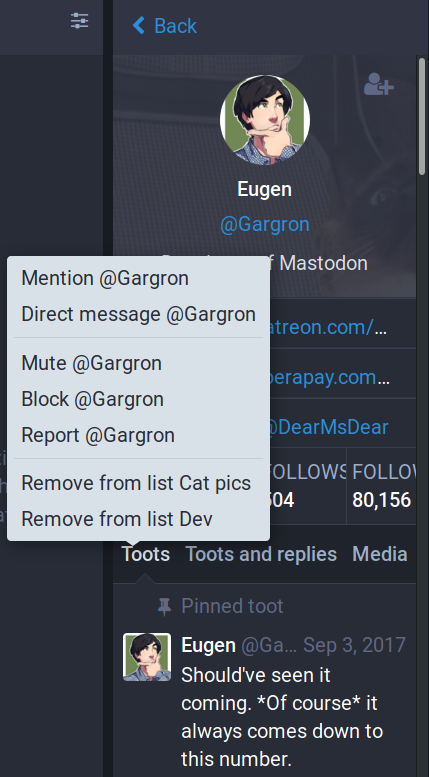This screenshot has height=777, width=429.
Task: Open column settings sliders icon
Action: (79, 20)
